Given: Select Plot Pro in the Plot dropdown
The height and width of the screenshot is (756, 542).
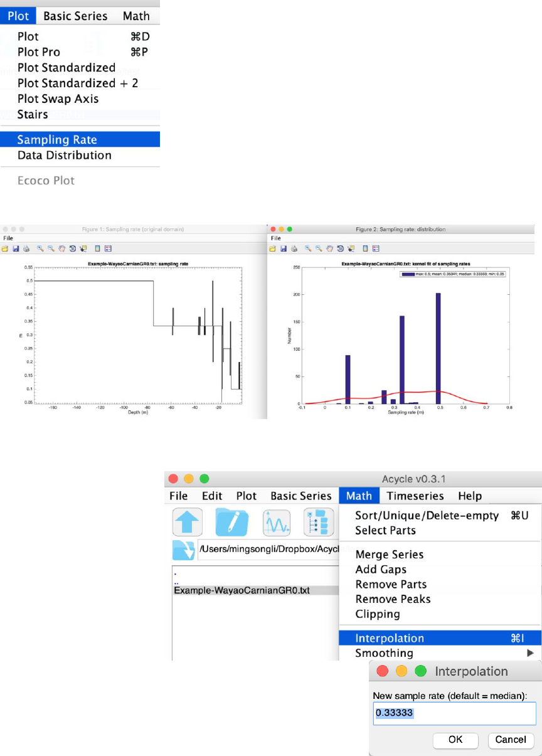Looking at the screenshot, I should pyautogui.click(x=80, y=52).
